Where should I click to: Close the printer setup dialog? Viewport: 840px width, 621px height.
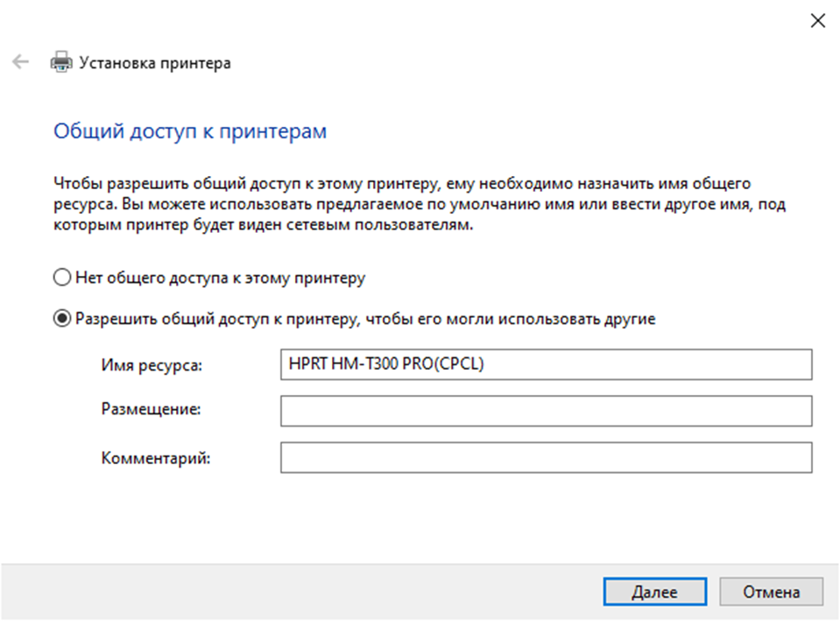(817, 21)
